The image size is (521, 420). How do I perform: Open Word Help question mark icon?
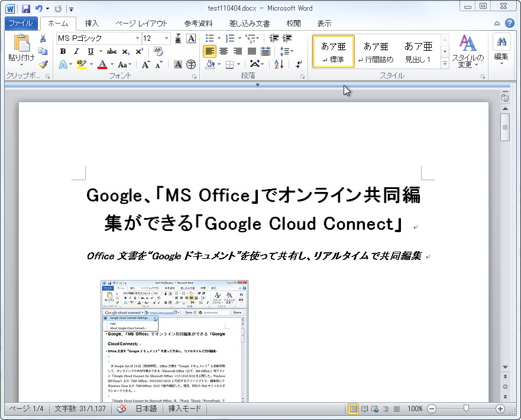509,23
